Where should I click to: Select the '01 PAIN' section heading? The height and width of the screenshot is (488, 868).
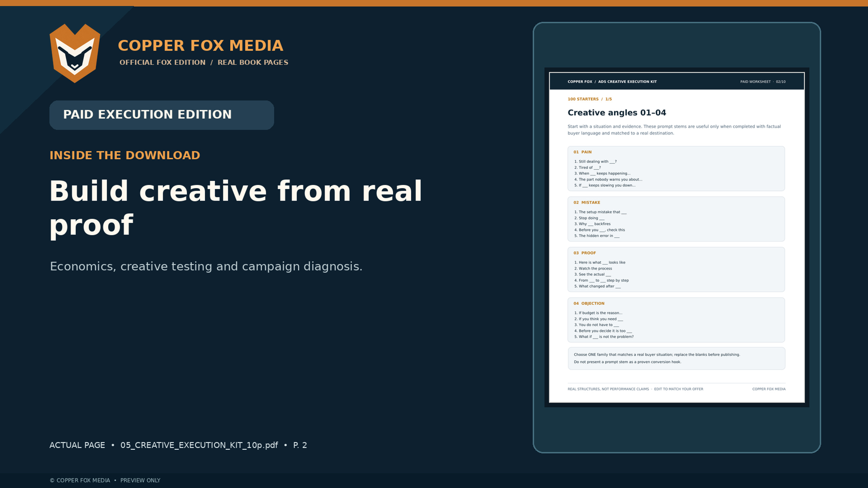(583, 152)
